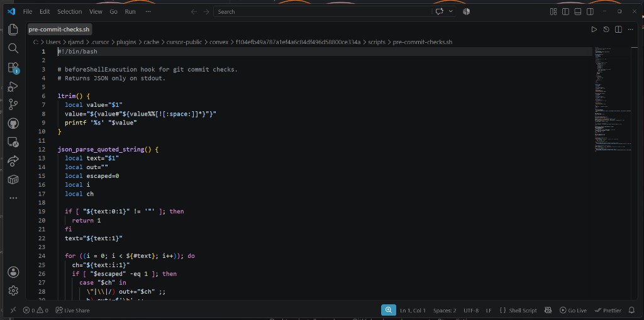
Task: Toggle the primary side bar
Action: pyautogui.click(x=565, y=11)
